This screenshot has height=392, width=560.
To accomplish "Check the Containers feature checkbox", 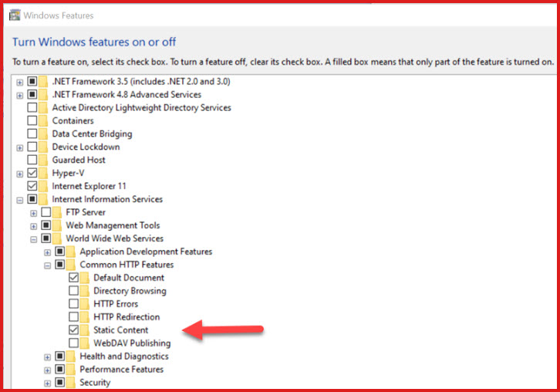I will click(x=32, y=121).
